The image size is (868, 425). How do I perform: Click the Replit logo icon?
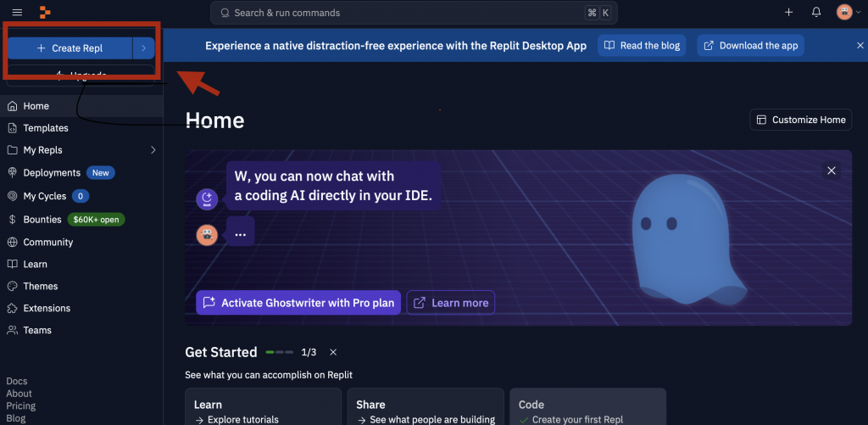coord(45,12)
